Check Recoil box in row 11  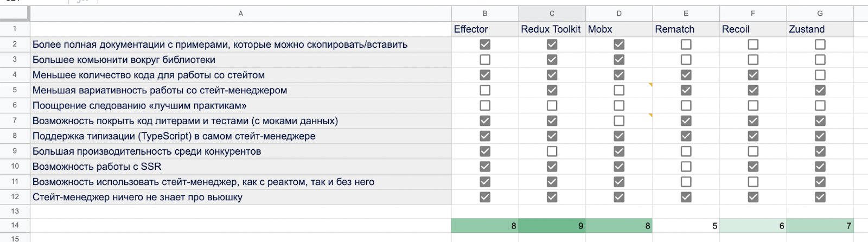coord(753,182)
